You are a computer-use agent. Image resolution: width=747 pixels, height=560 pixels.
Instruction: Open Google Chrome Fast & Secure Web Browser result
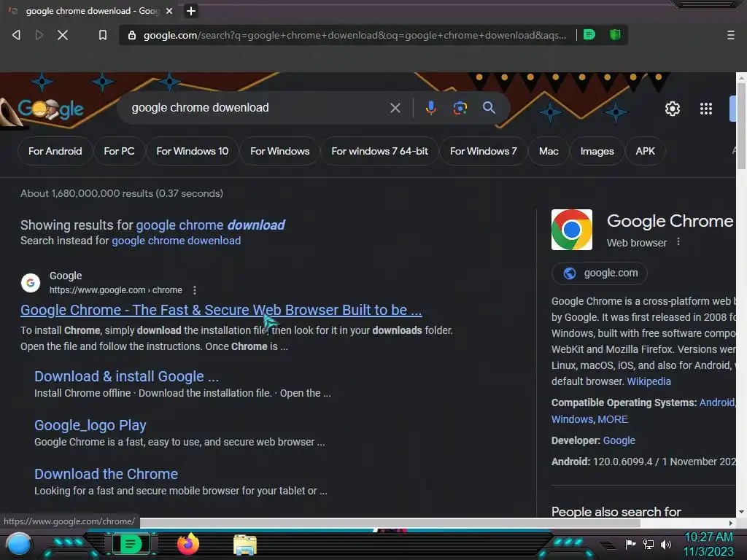[x=221, y=310]
